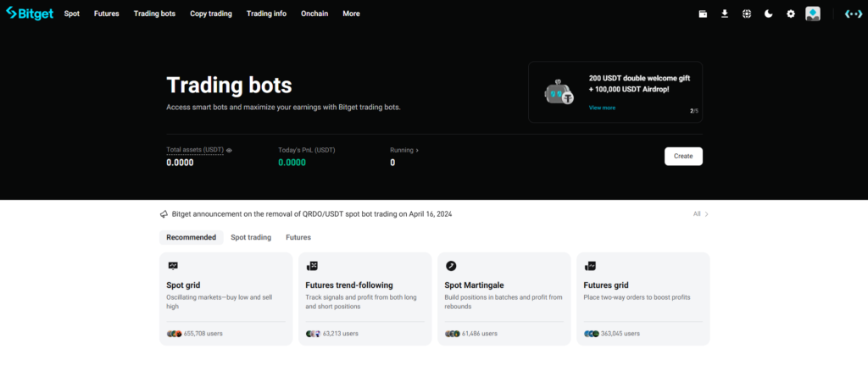Expand all announcements chevron
This screenshot has width=868, height=365.
[x=706, y=214]
